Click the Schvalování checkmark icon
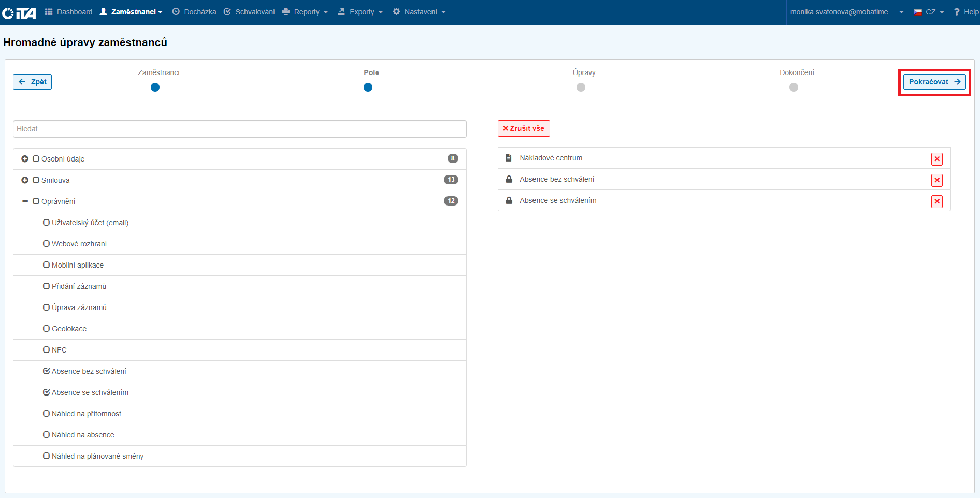Image resolution: width=980 pixels, height=498 pixels. tap(227, 12)
